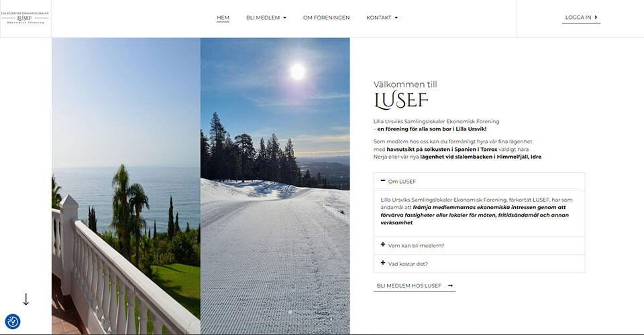Click the Logga in link

[x=581, y=17]
